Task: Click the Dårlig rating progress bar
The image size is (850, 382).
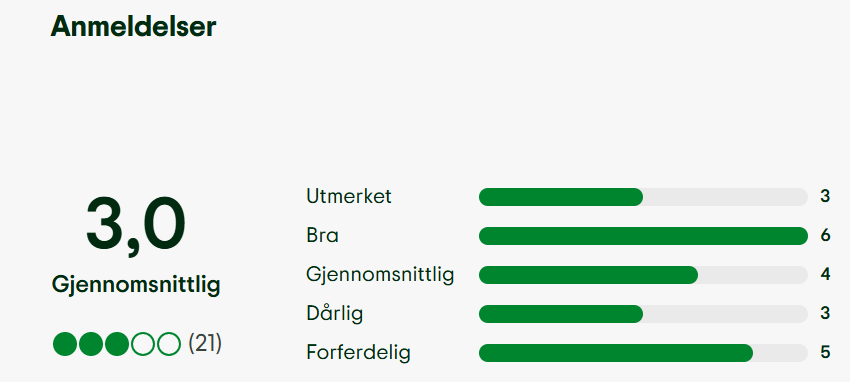Action: (x=643, y=314)
